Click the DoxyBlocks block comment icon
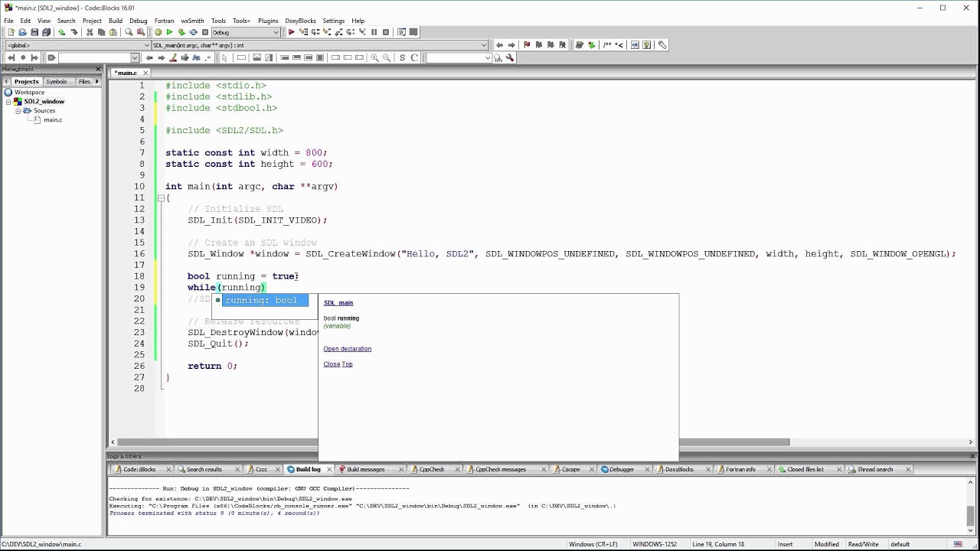 tap(607, 44)
